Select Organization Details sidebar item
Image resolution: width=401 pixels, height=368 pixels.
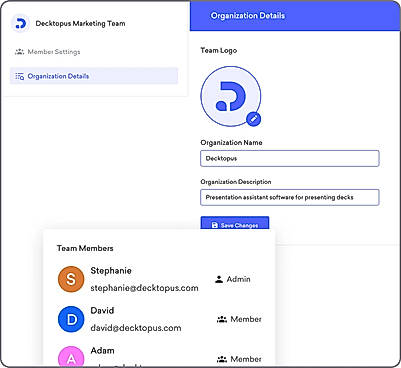click(x=94, y=76)
